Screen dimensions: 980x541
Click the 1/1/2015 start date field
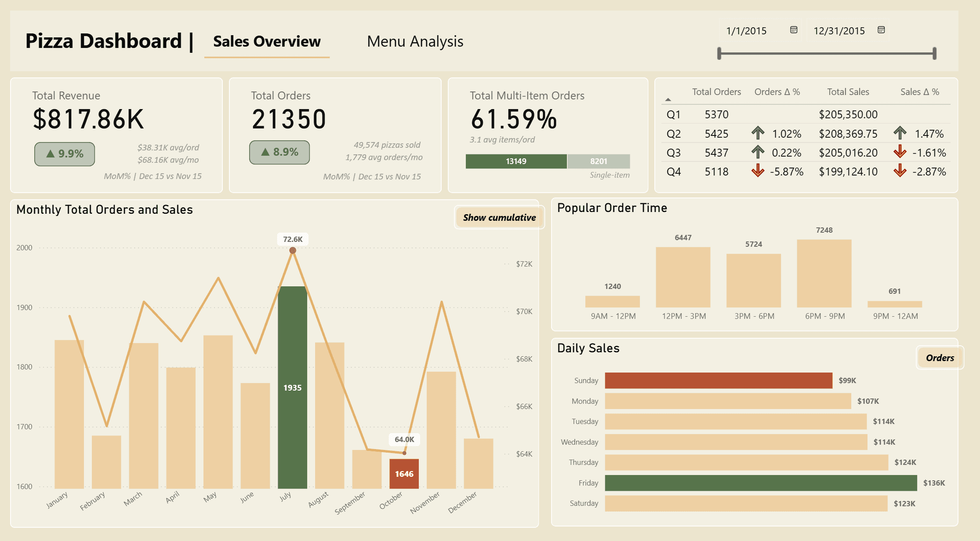tap(746, 31)
